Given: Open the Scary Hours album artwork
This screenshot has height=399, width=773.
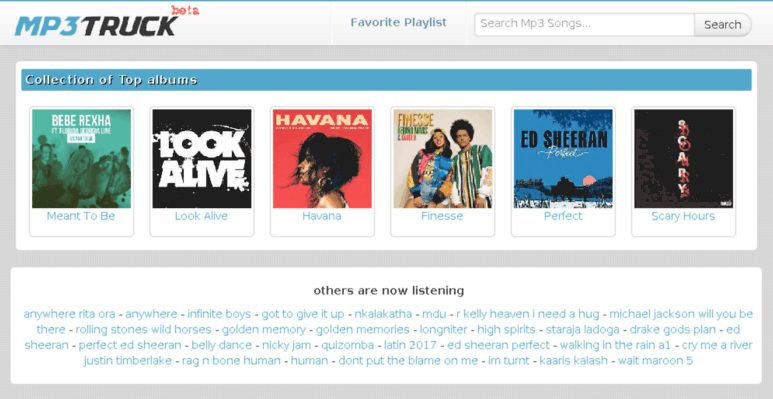Looking at the screenshot, I should 683,158.
